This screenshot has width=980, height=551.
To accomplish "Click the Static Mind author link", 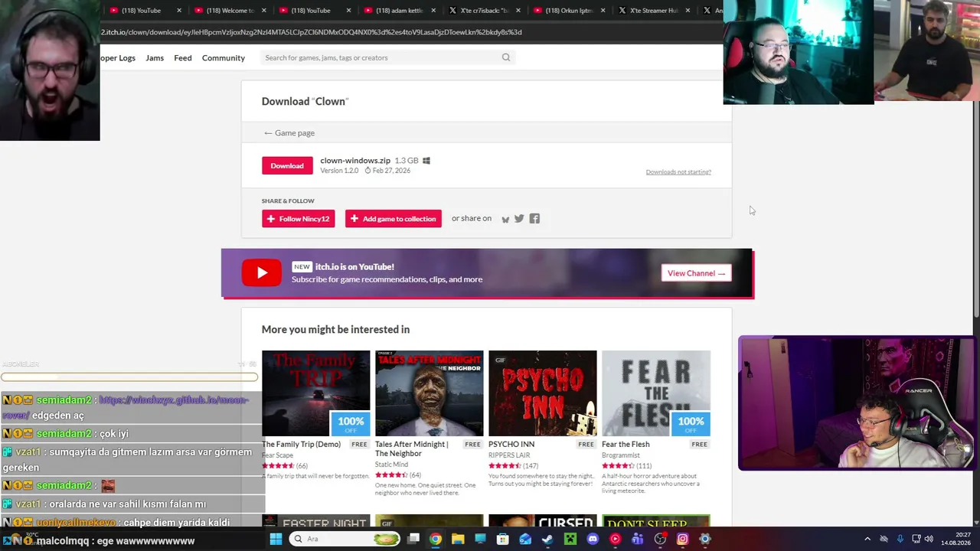I will tap(391, 465).
